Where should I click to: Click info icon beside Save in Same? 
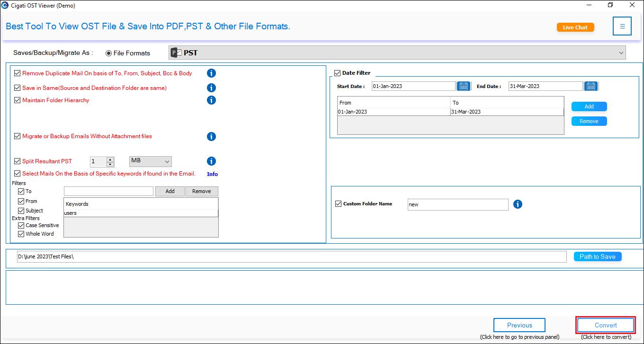(211, 88)
